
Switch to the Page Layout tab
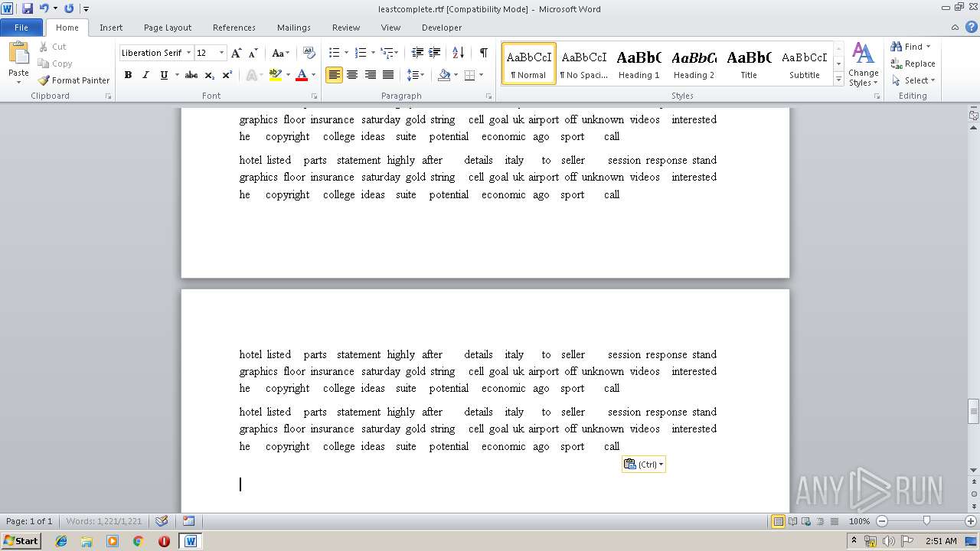click(x=168, y=28)
